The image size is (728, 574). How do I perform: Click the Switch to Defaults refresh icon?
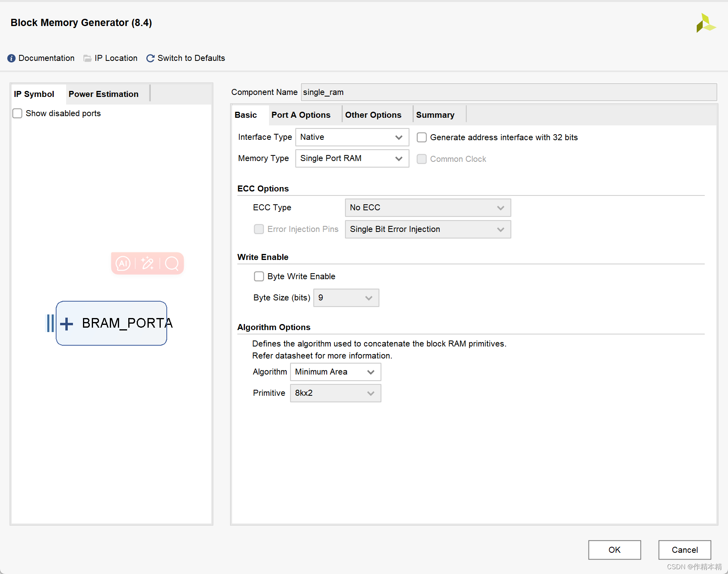point(150,58)
